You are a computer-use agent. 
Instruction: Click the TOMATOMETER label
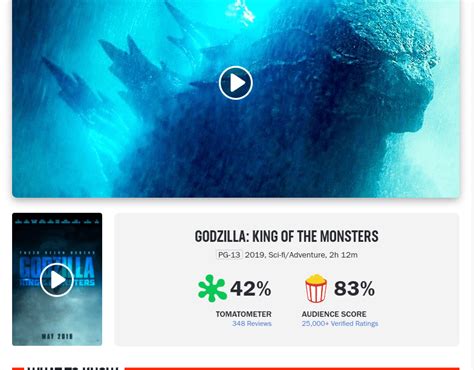click(244, 314)
